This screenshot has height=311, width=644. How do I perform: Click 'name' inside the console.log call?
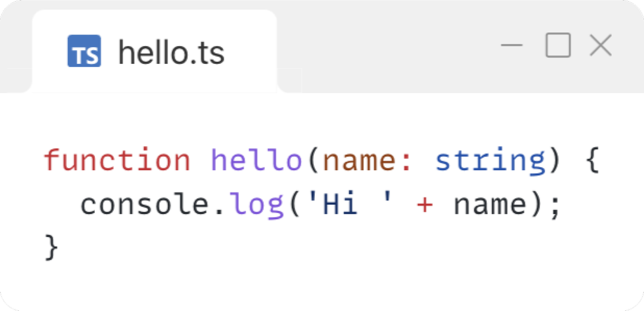[490, 205]
